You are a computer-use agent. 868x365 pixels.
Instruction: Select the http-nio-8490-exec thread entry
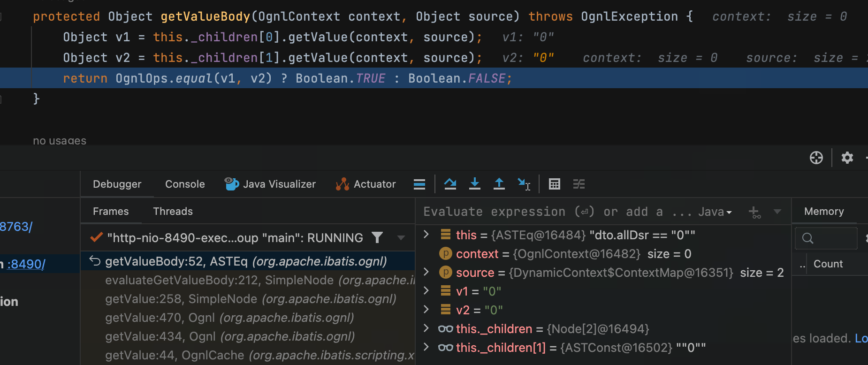[x=235, y=238]
